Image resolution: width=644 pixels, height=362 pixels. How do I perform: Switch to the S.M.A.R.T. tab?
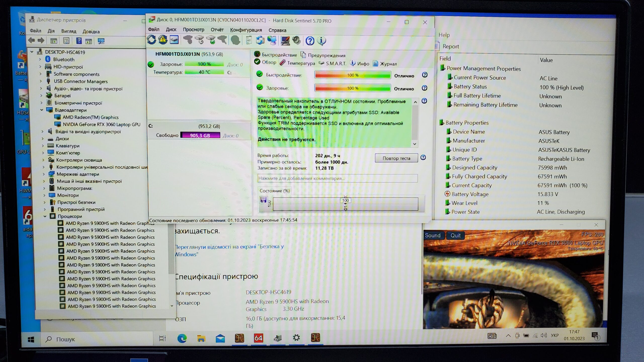point(336,64)
